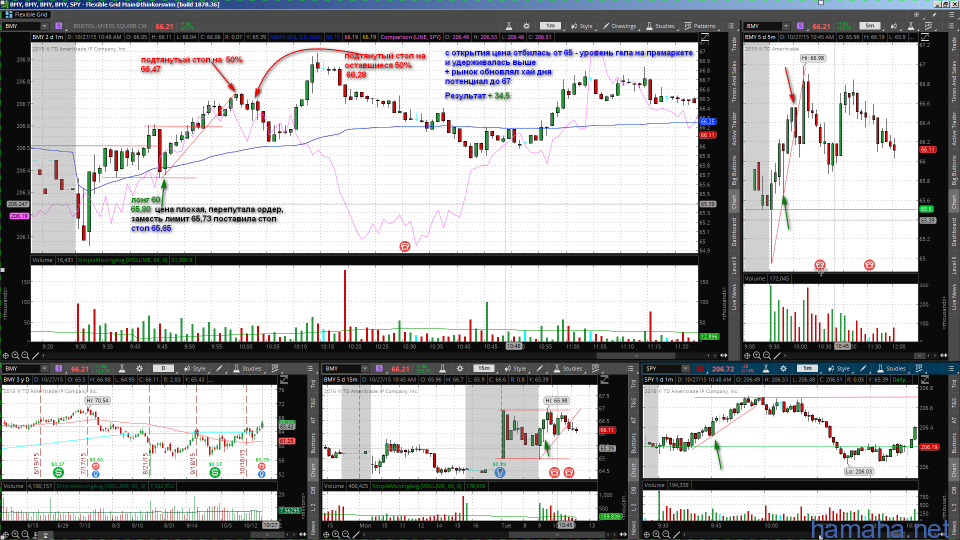Open Level II side tab next to main chart
The width and height of the screenshot is (960, 540).
[734, 266]
